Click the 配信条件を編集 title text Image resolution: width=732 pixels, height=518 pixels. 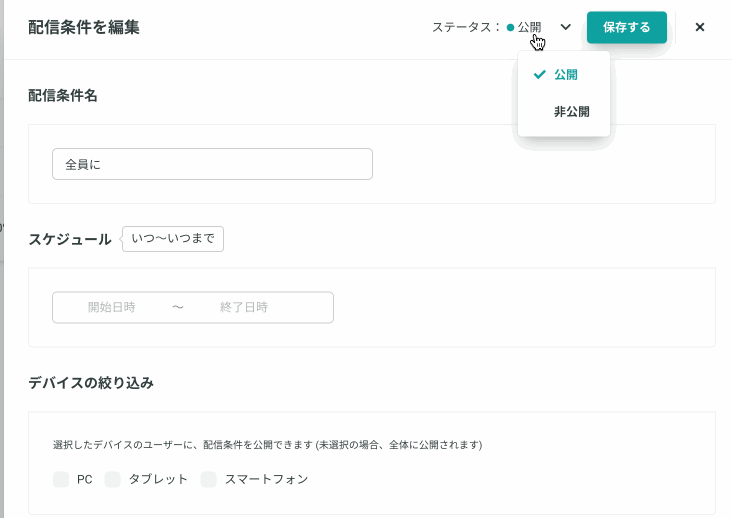tap(84, 27)
